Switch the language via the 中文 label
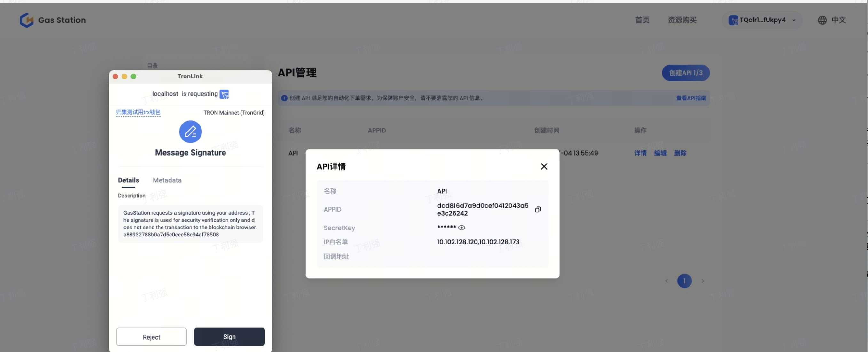The image size is (868, 352). [838, 20]
